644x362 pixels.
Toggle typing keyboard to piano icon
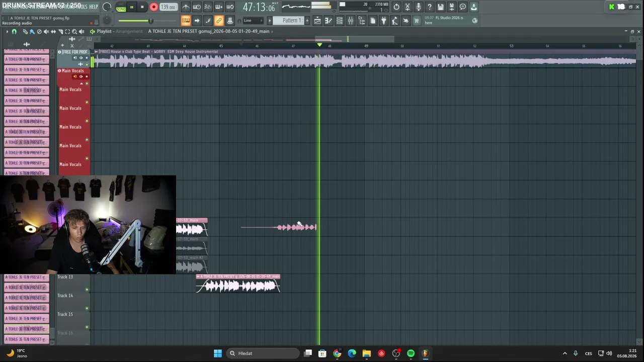pos(186,21)
